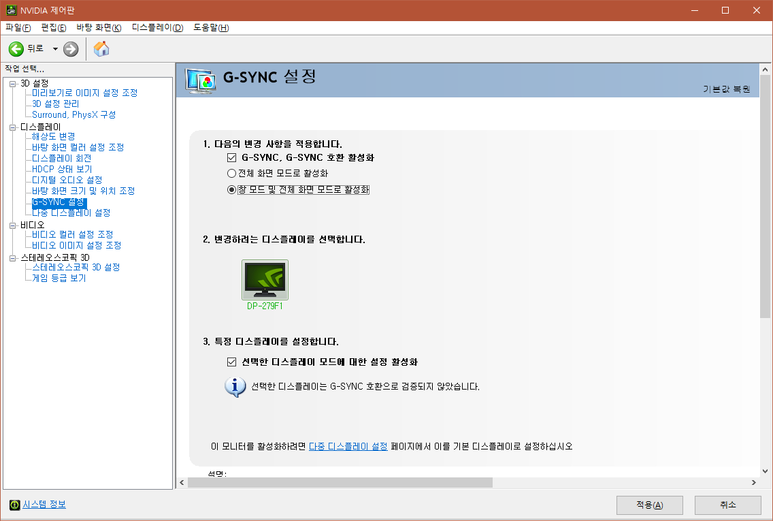
Task: Open the 도움말(H) menu
Action: tap(211, 28)
